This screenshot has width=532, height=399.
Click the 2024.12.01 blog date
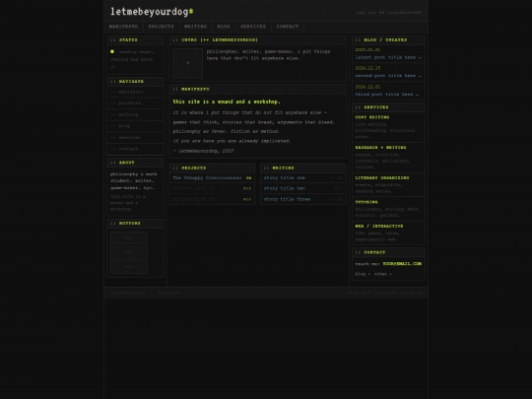point(367,87)
